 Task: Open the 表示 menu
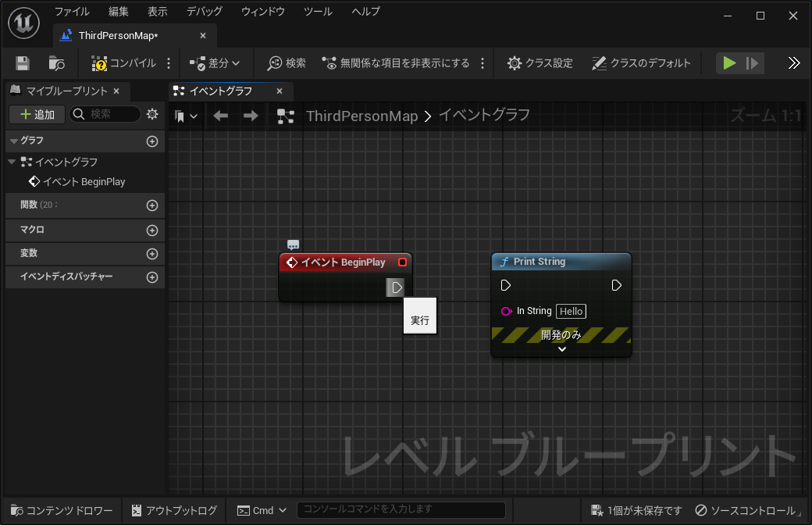[158, 12]
